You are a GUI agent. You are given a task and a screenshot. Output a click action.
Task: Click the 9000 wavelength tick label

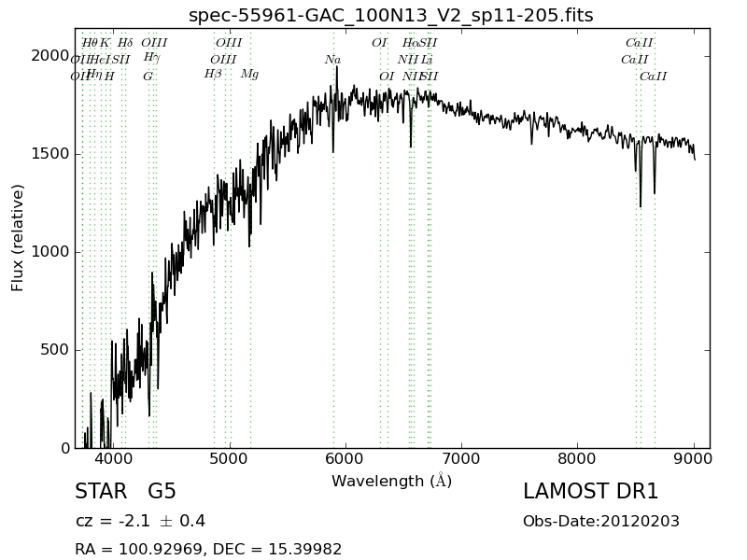(x=694, y=459)
